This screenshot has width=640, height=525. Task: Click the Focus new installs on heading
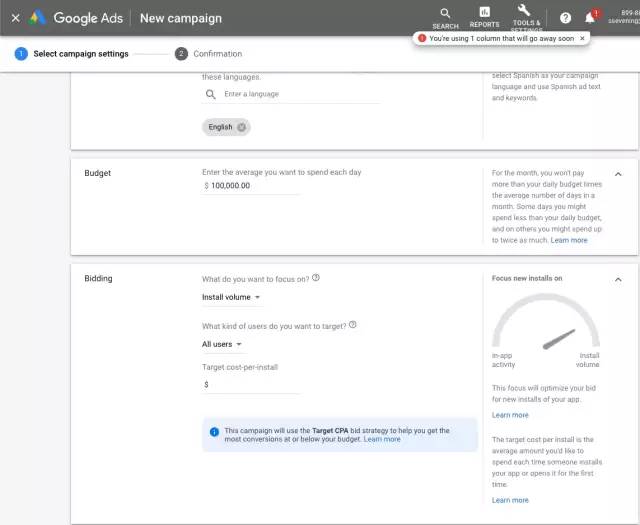click(527, 278)
